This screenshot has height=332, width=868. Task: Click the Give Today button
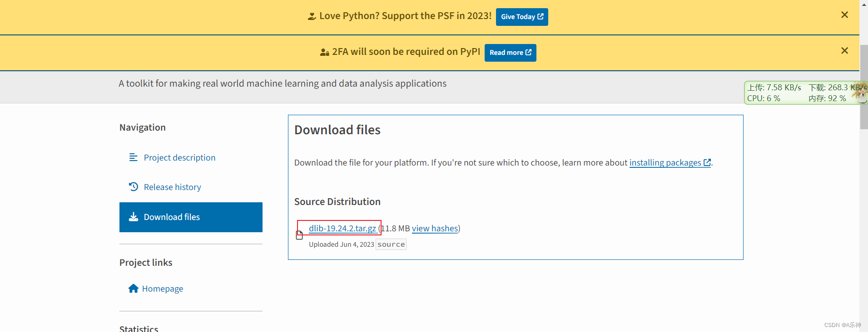[x=522, y=17]
